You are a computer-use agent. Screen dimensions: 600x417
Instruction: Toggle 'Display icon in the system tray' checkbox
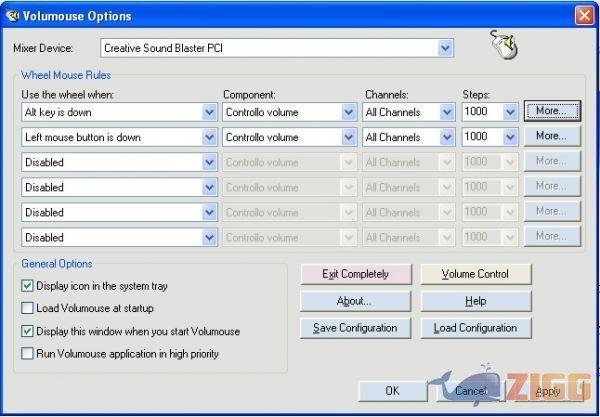pyautogui.click(x=28, y=286)
